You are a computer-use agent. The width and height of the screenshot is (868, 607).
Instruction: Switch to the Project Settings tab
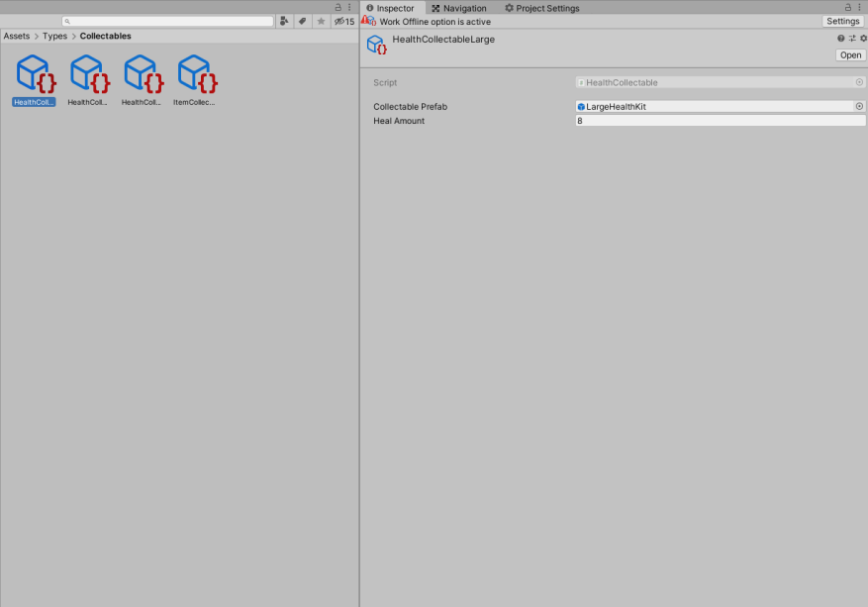(542, 8)
